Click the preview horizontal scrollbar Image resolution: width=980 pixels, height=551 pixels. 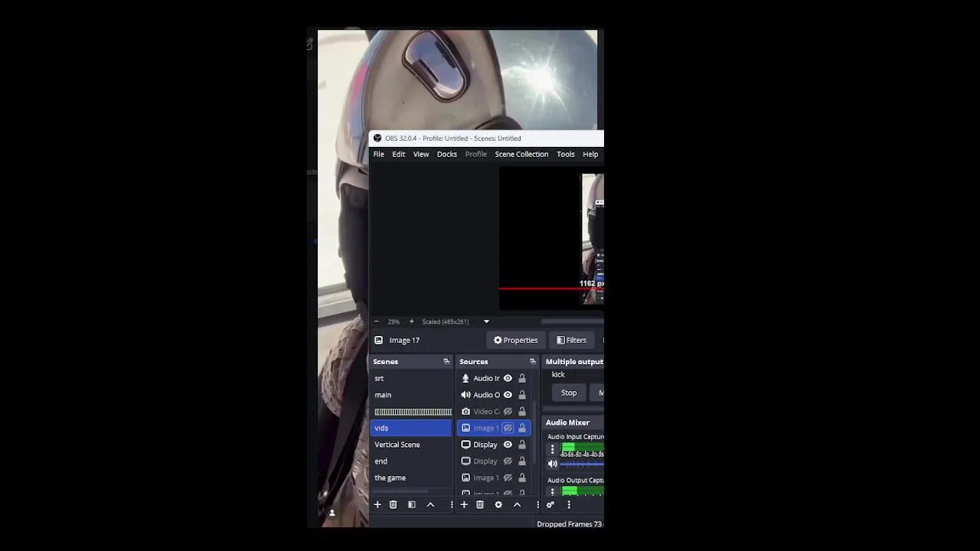click(x=572, y=321)
